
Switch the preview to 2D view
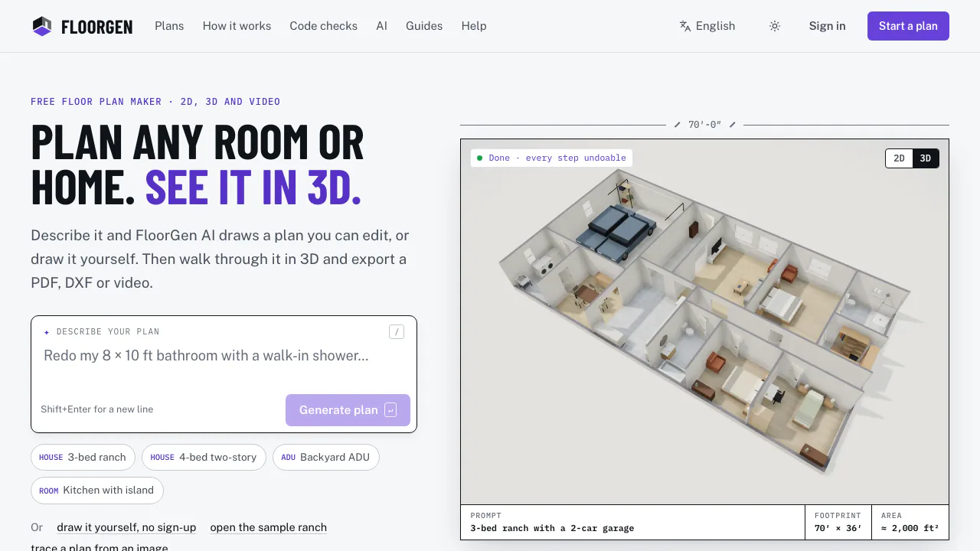point(899,158)
